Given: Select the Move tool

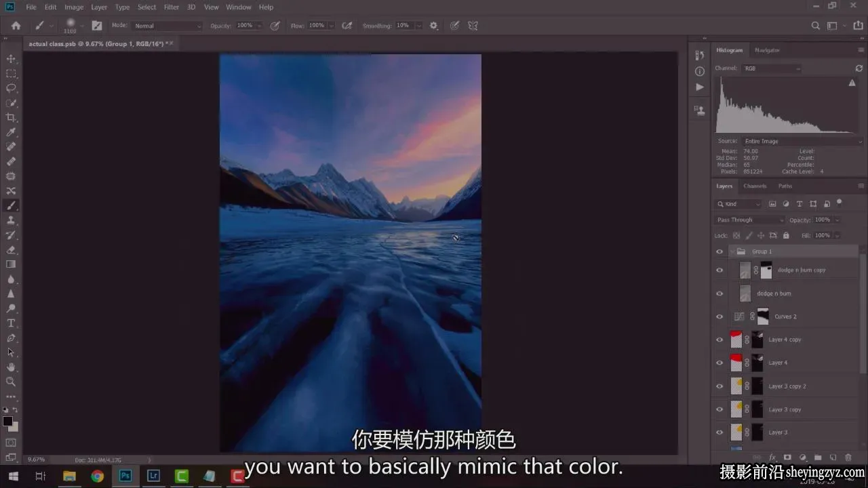Looking at the screenshot, I should 11,59.
